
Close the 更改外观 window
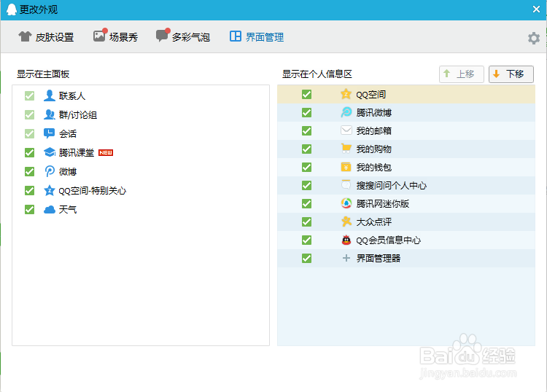pos(536,9)
